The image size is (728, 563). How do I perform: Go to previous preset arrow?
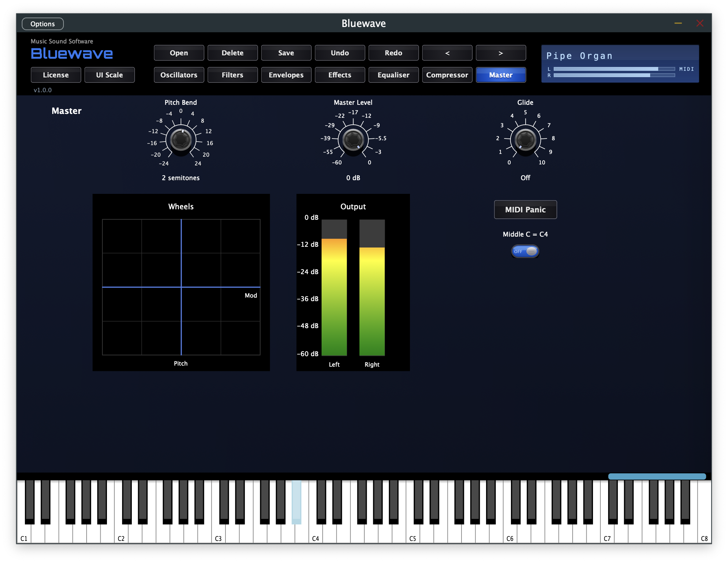point(447,53)
